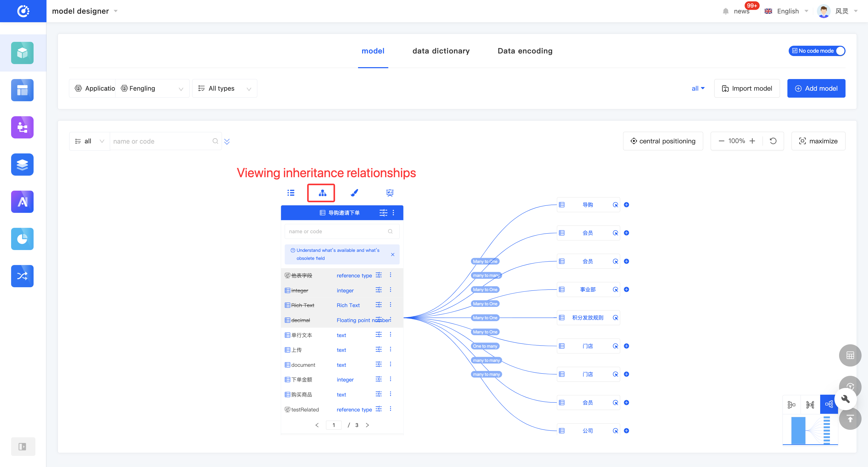Close the obsolete field hint banner
Screen dimensions: 868x467
(393, 254)
